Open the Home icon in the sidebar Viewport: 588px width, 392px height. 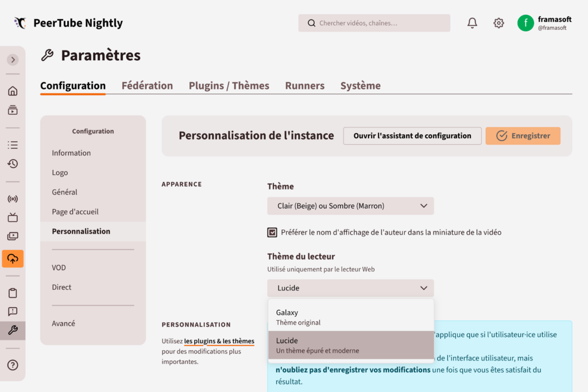(x=12, y=91)
